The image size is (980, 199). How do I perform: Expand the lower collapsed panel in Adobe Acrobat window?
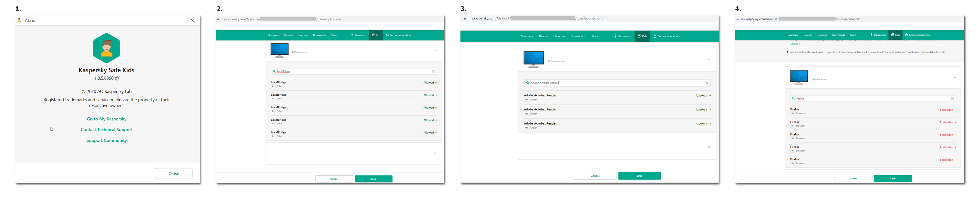pos(709,147)
